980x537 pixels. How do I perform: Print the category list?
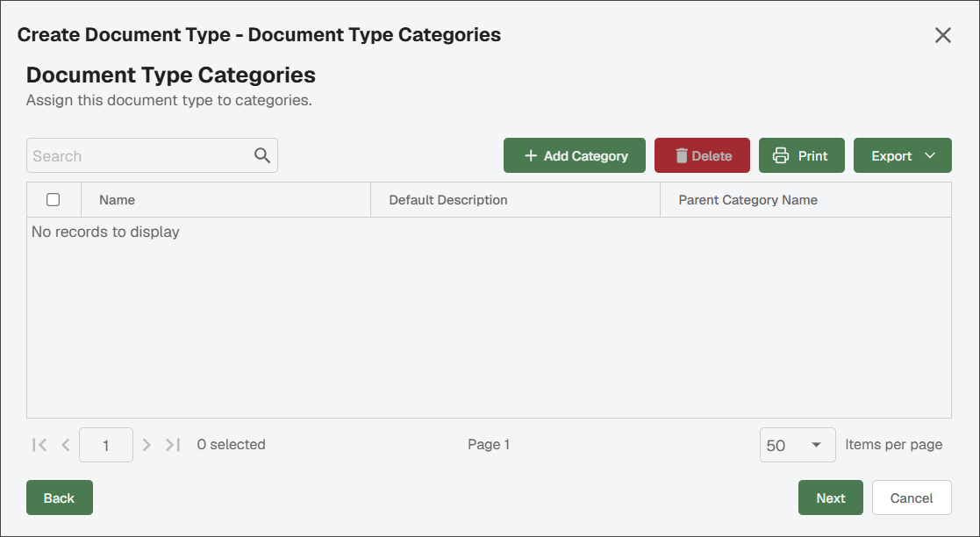(x=801, y=155)
